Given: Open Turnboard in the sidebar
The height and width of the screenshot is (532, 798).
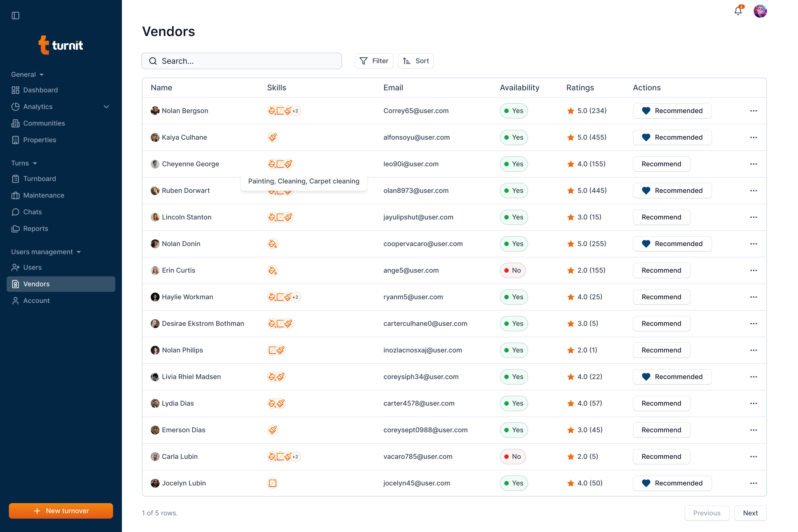Looking at the screenshot, I should click(39, 179).
